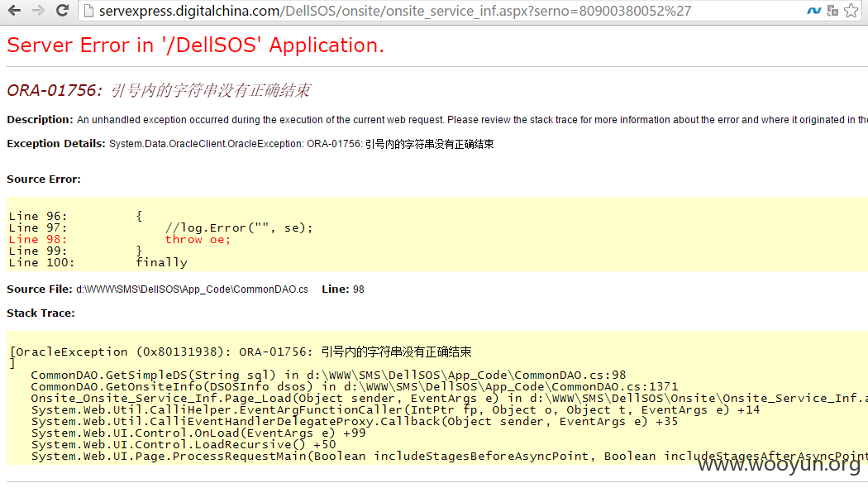Screen dimensions: 868x488
Task: Click the 'Source Error:' label
Action: (44, 179)
